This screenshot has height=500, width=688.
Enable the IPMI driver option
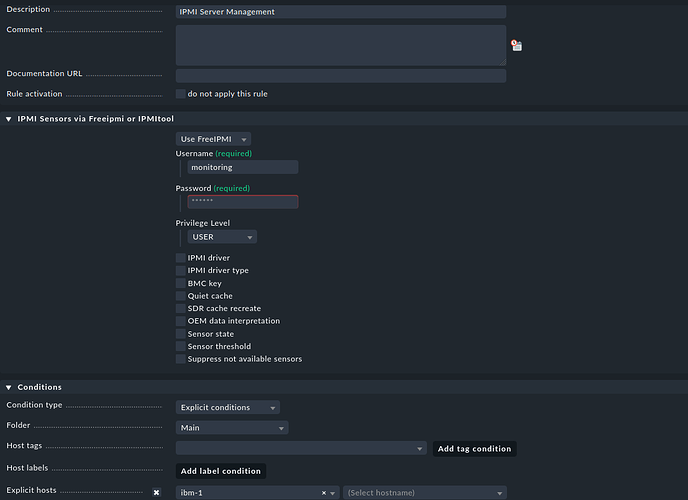pos(180,258)
